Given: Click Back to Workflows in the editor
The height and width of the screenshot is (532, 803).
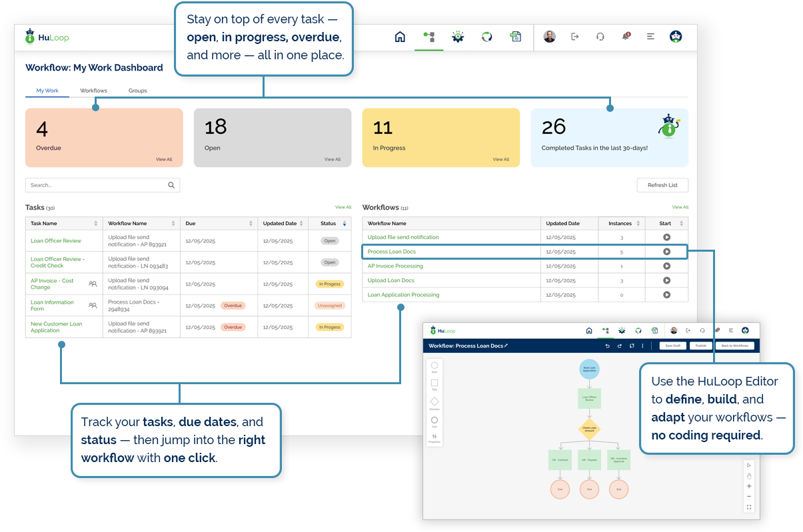Looking at the screenshot, I should [x=735, y=346].
